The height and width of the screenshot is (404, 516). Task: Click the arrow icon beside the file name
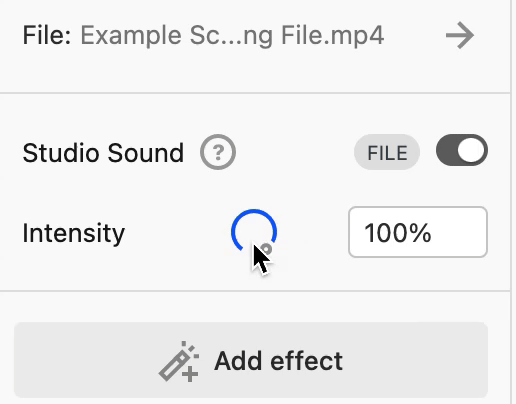click(460, 35)
